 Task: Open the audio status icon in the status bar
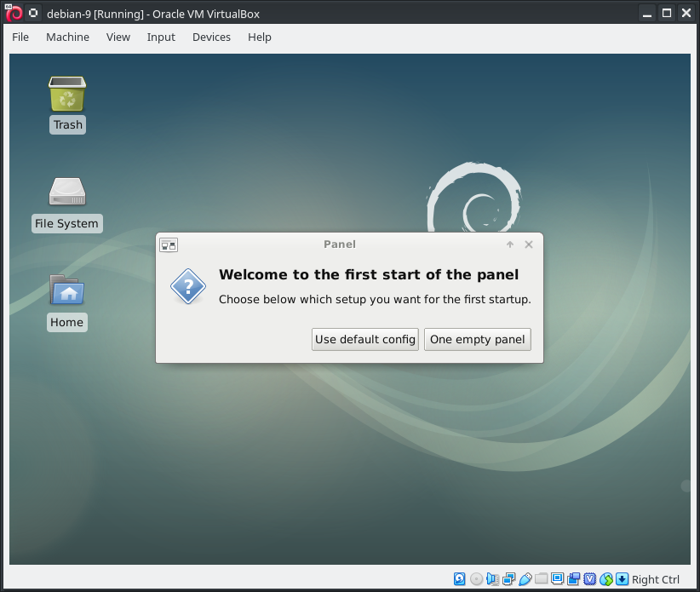[x=492, y=579]
